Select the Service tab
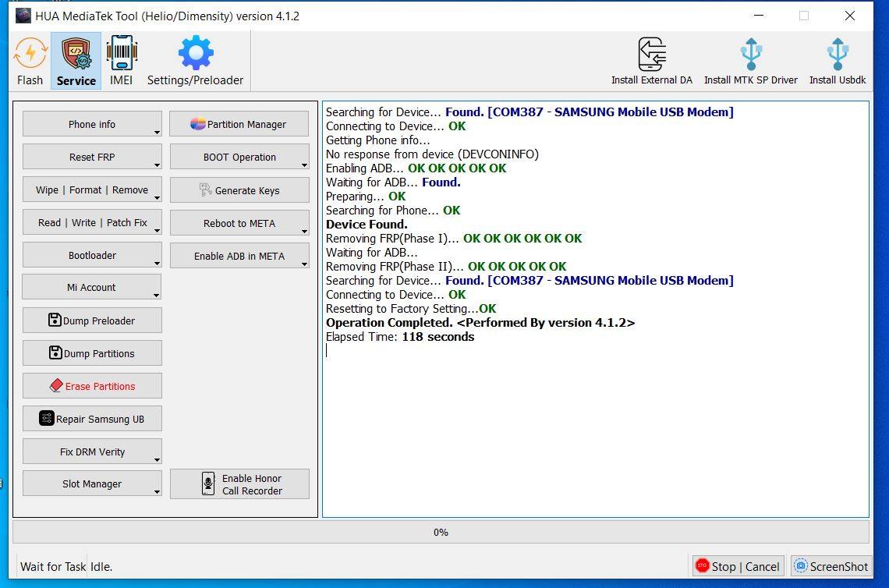889x588 pixels. [x=76, y=62]
